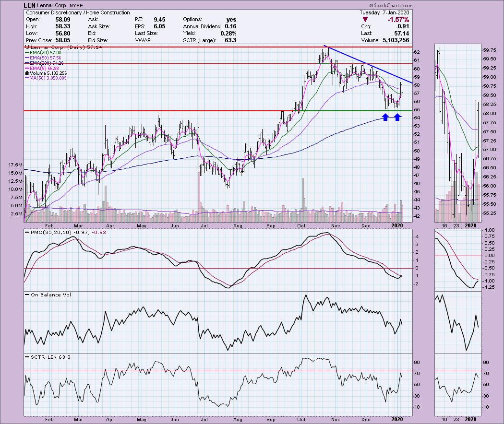This screenshot has width=504, height=424.
Task: Click the Yield value 0.28%
Action: 228,34
